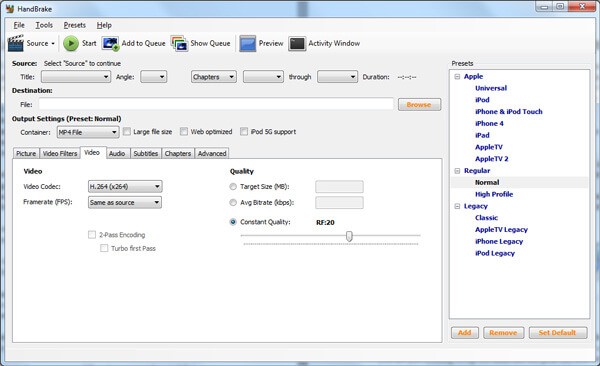Select the iPhone 4 preset
The image size is (600, 366).
(489, 124)
